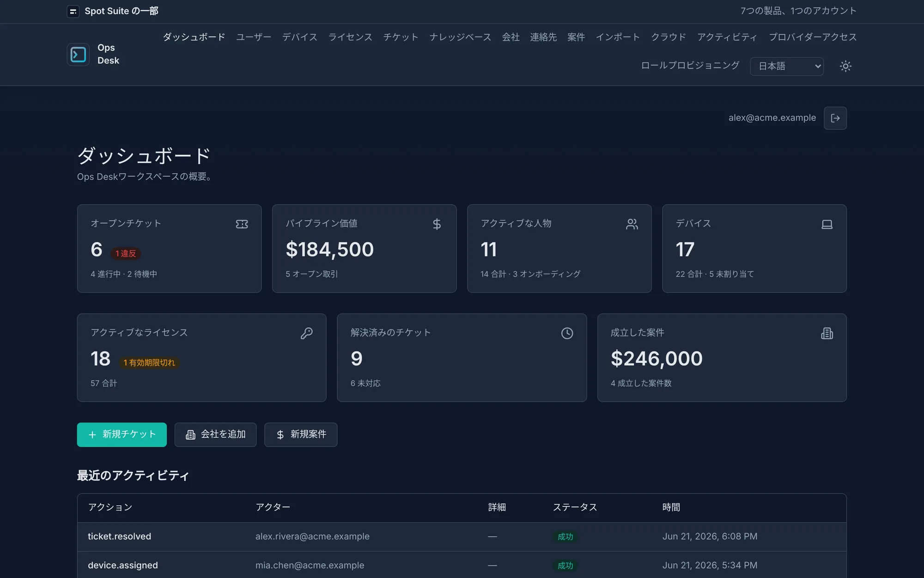Click the Spot Suite logo icon

pyautogui.click(x=73, y=11)
